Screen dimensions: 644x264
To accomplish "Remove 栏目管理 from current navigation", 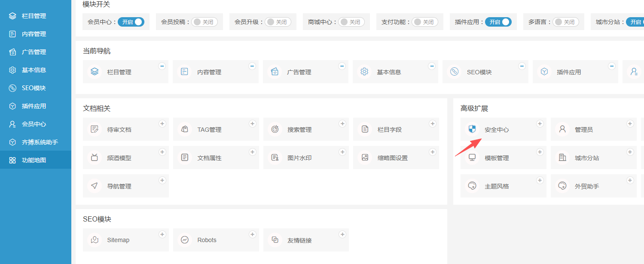I will click(x=162, y=66).
